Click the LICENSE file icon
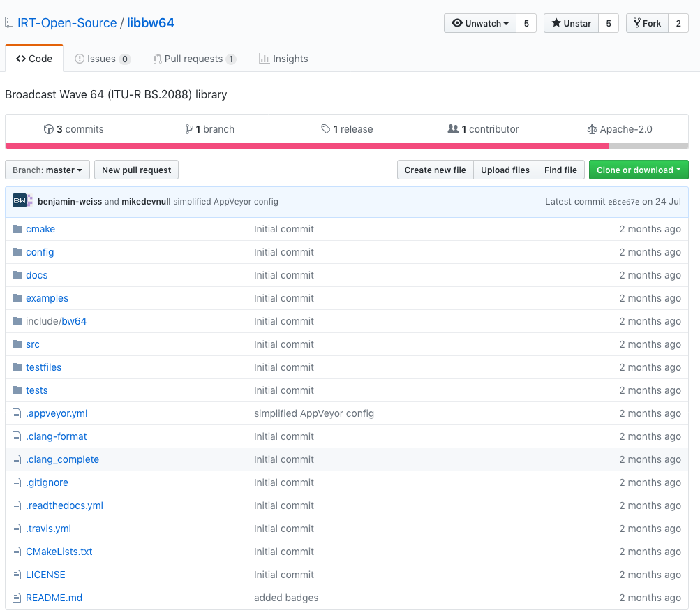Image resolution: width=700 pixels, height=613 pixels. pos(17,575)
